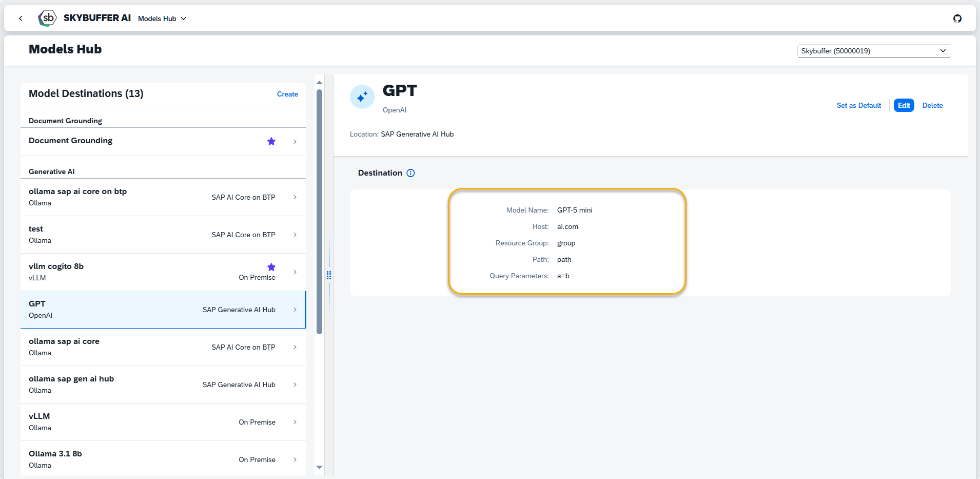Click the list vertical scrollbar thumb
The height and width of the screenshot is (479, 980).
(x=319, y=212)
